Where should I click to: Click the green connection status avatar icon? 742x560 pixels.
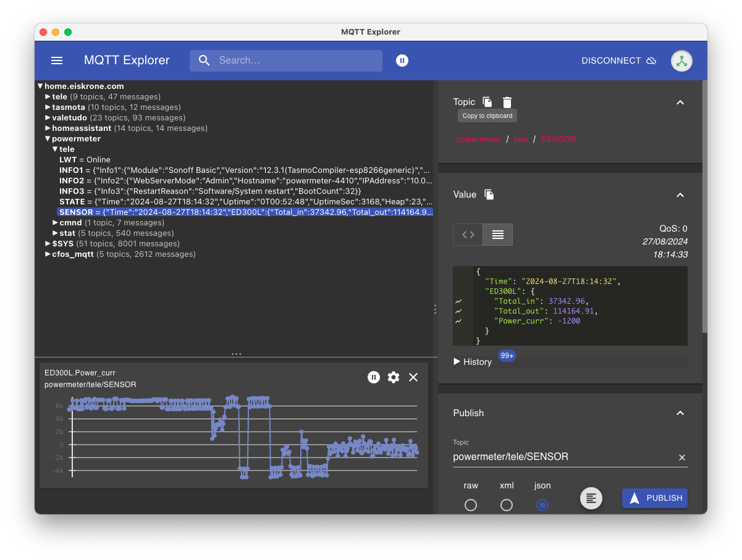point(681,61)
